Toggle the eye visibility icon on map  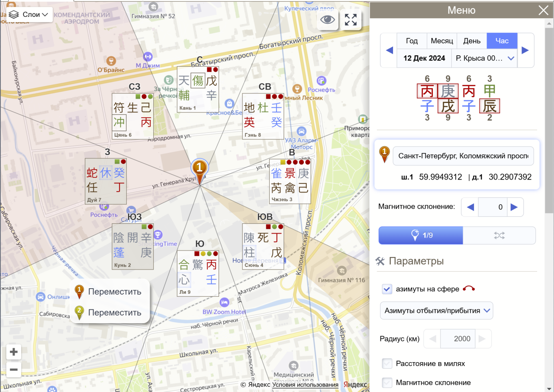tap(328, 19)
